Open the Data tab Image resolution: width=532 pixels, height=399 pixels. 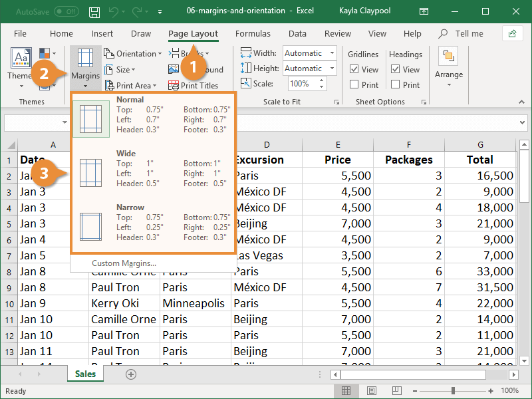[297, 34]
